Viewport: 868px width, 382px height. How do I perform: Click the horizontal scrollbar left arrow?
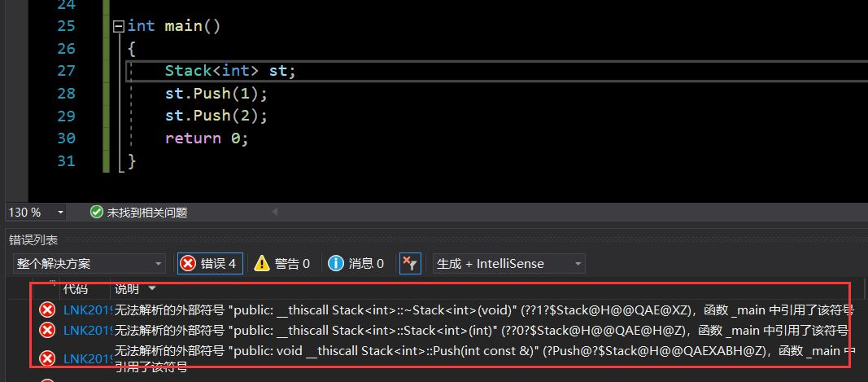(275, 212)
